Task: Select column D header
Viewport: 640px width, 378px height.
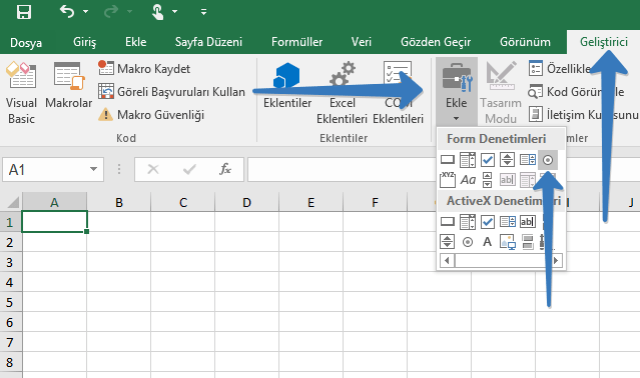Action: [x=247, y=202]
